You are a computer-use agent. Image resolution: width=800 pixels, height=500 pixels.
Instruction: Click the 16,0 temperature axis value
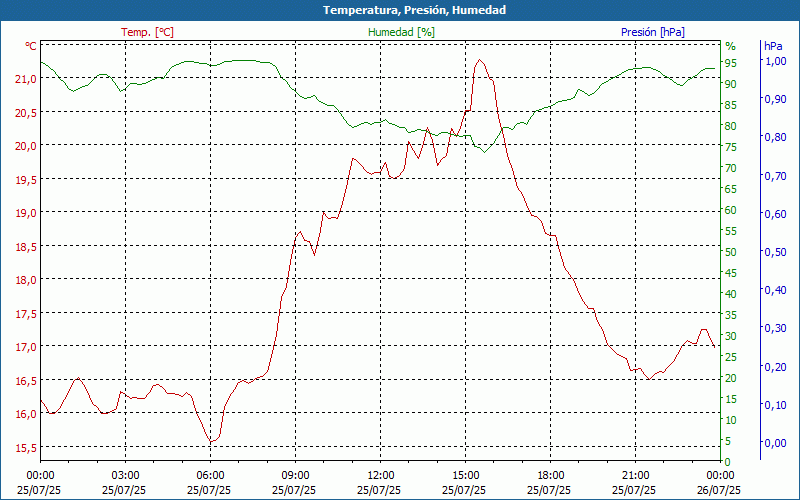click(27, 414)
